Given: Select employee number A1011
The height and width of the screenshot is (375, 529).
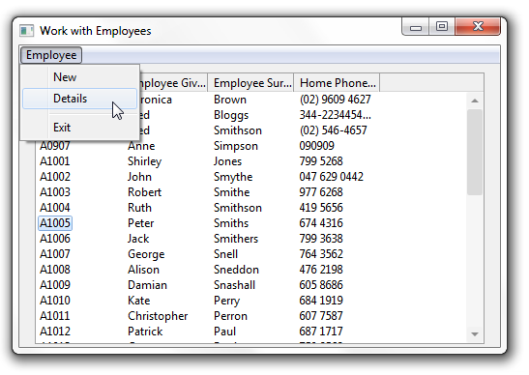Looking at the screenshot, I should [x=55, y=316].
